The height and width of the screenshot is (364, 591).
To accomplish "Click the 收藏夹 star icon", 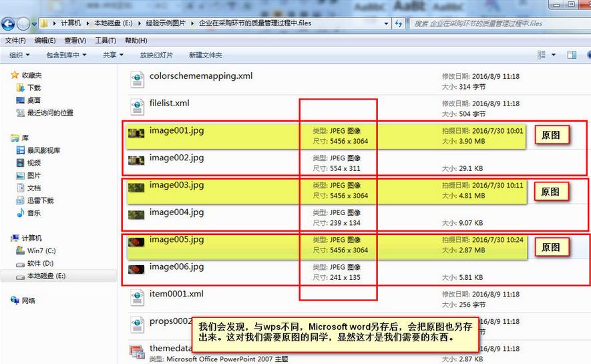I will coord(15,75).
